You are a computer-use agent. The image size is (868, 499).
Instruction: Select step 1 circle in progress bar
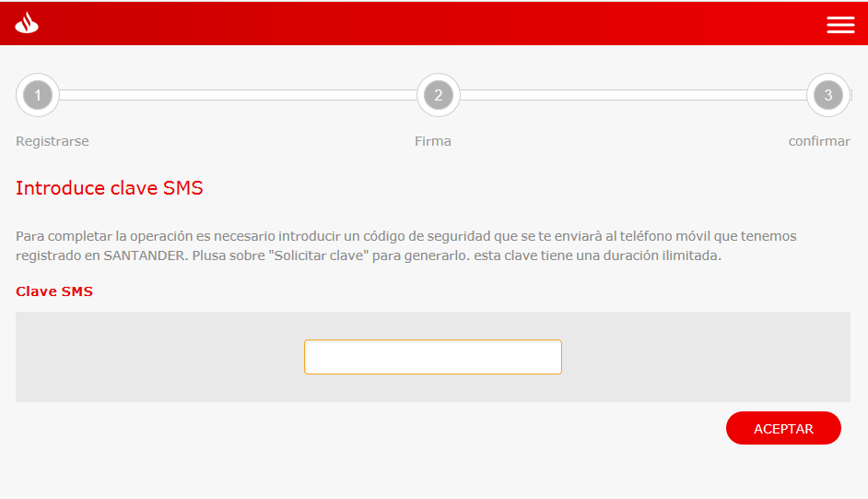[38, 95]
